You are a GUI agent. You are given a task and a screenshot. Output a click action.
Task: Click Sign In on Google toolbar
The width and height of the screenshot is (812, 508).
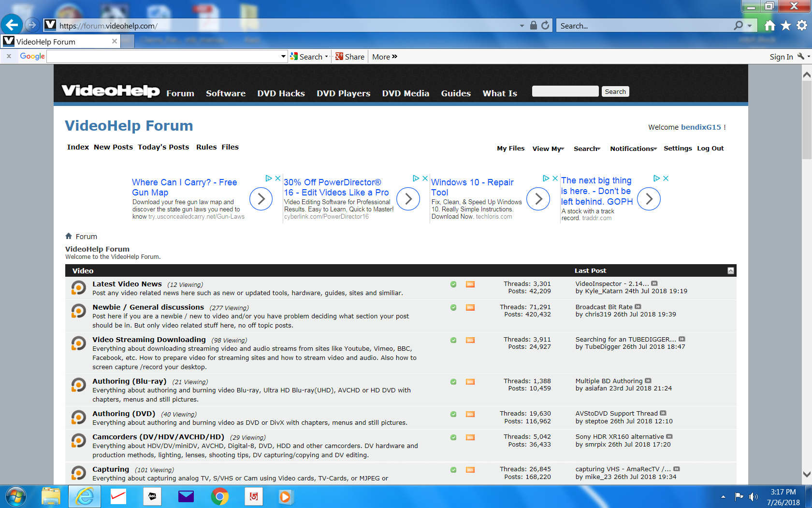(x=781, y=57)
